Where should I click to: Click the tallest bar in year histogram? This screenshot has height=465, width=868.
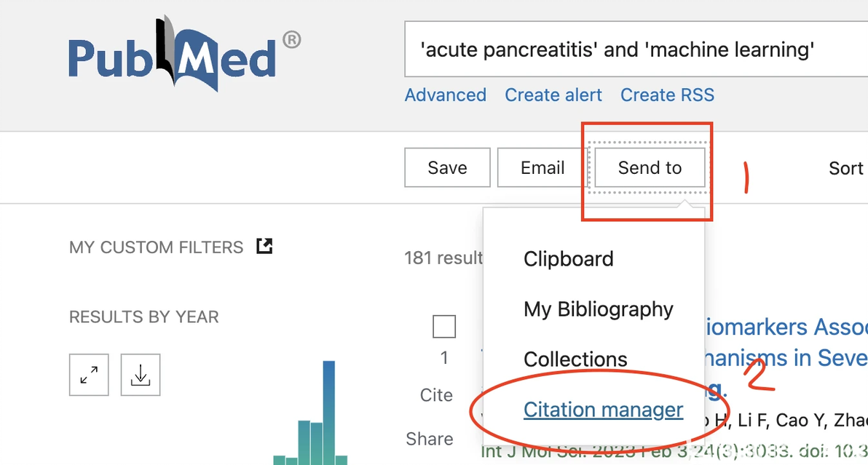click(x=329, y=411)
